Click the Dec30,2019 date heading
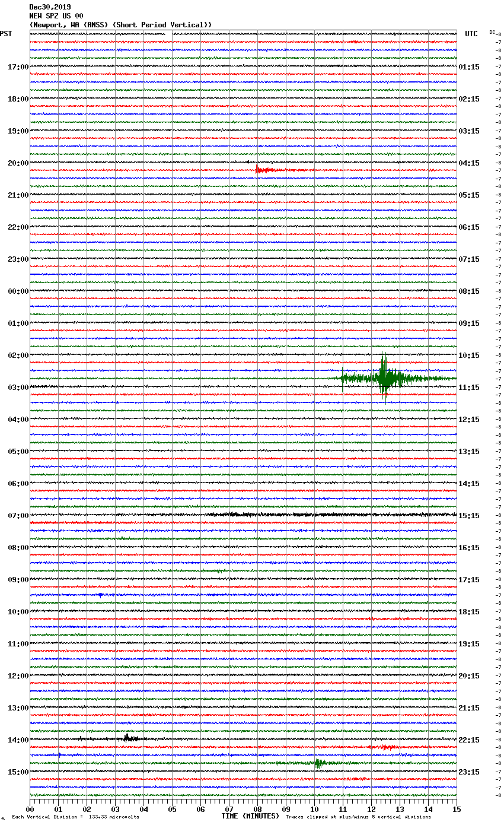The image size is (504, 825). click(50, 7)
